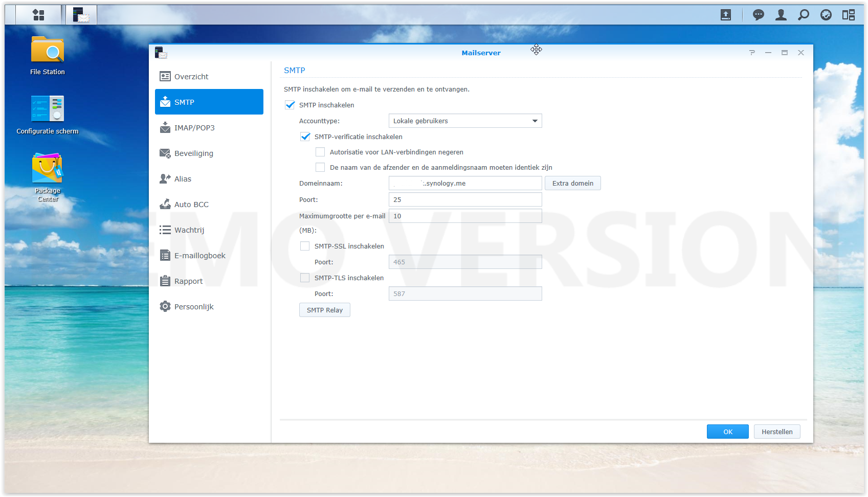
Task: Switch to the Wachtrij section
Action: point(209,230)
